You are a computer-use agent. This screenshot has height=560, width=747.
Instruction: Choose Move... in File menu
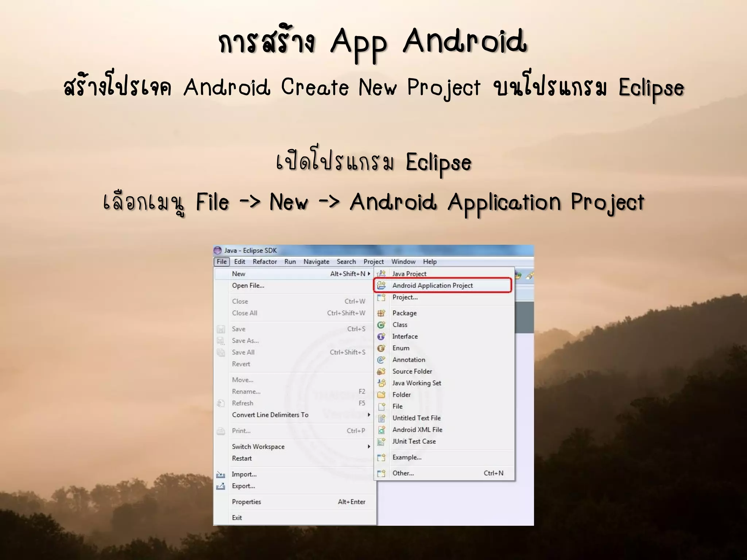click(295, 380)
